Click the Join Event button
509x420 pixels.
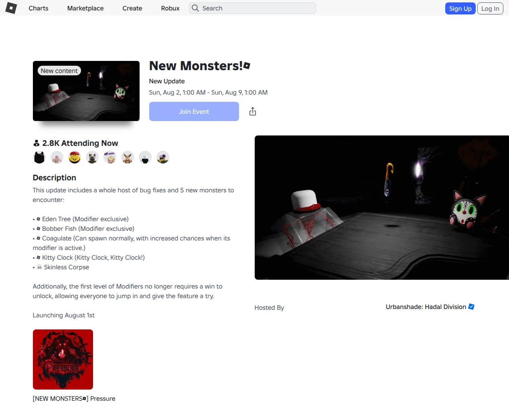194,111
